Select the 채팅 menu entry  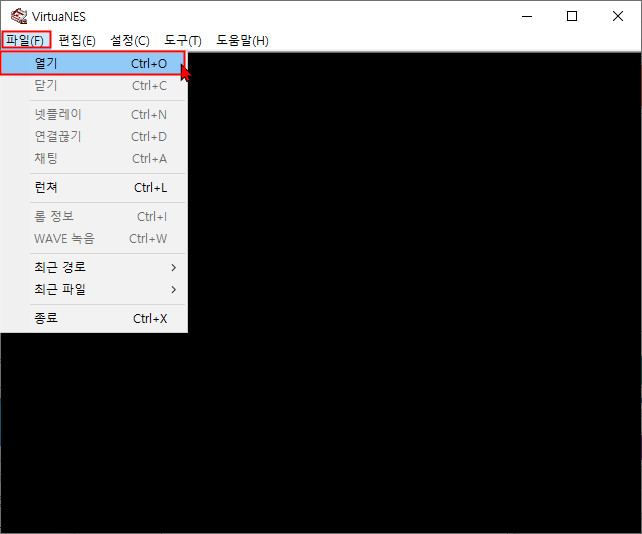coord(93,158)
